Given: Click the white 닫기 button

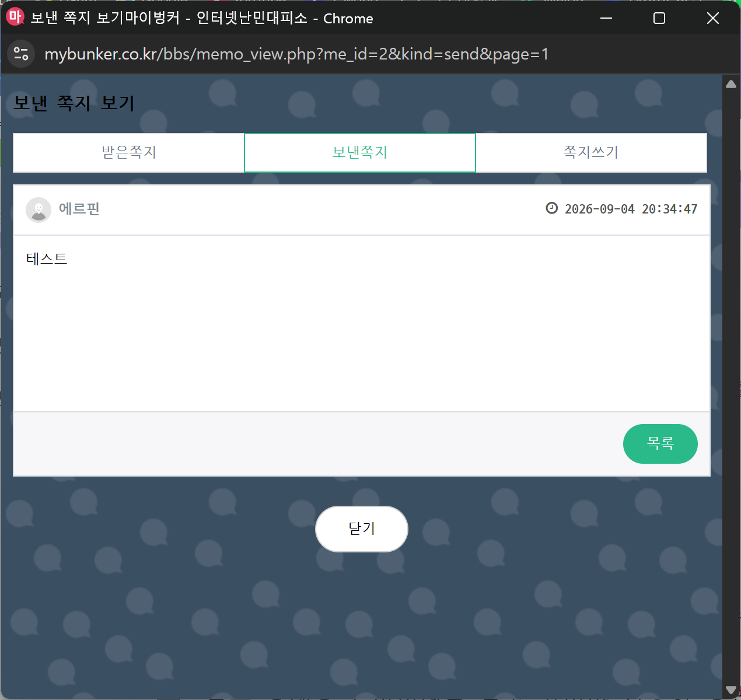Looking at the screenshot, I should click(362, 529).
